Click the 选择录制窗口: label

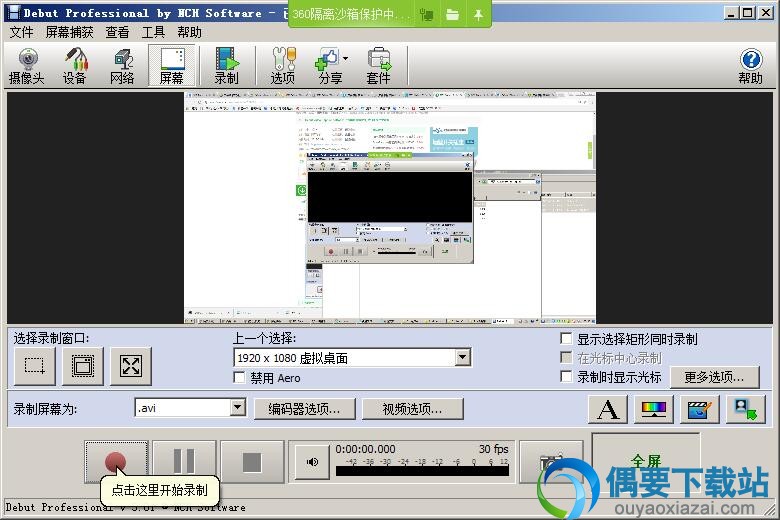(51, 338)
